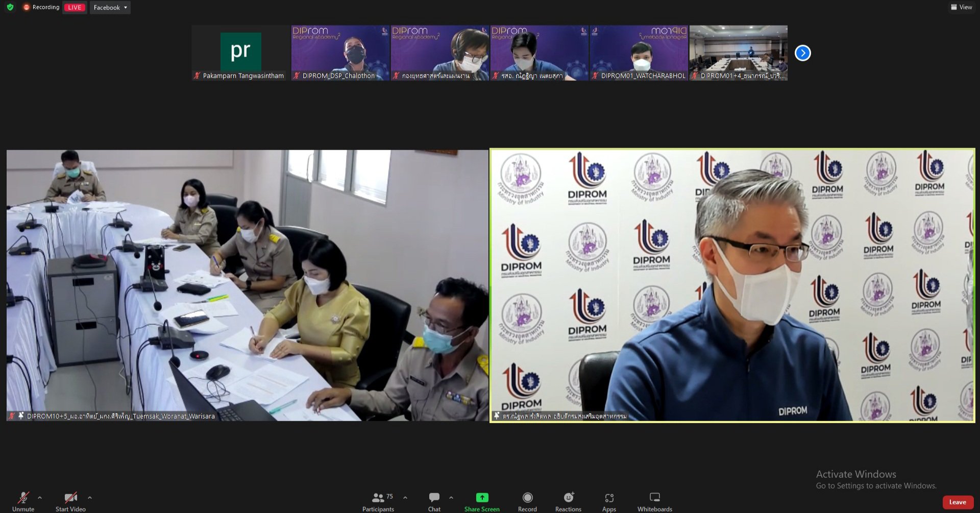The height and width of the screenshot is (513, 980).
Task: Click the red LIVE badge
Action: pos(75,7)
